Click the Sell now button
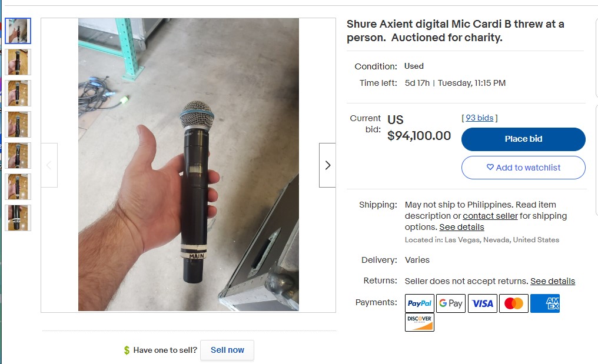 [x=227, y=350]
